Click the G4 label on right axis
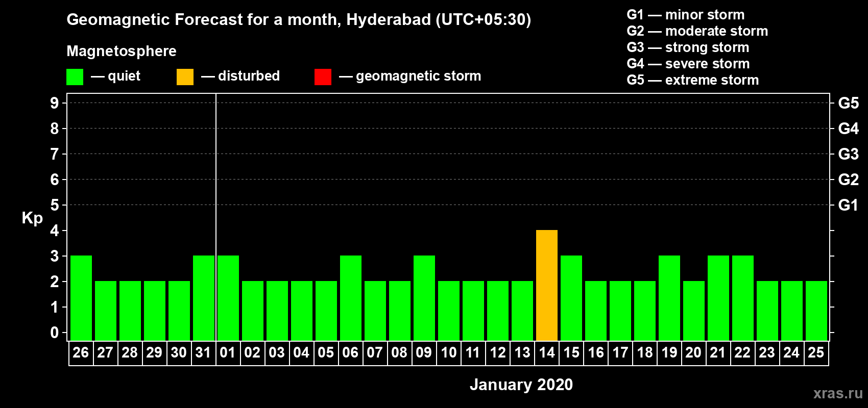This screenshot has width=868, height=408. [849, 129]
